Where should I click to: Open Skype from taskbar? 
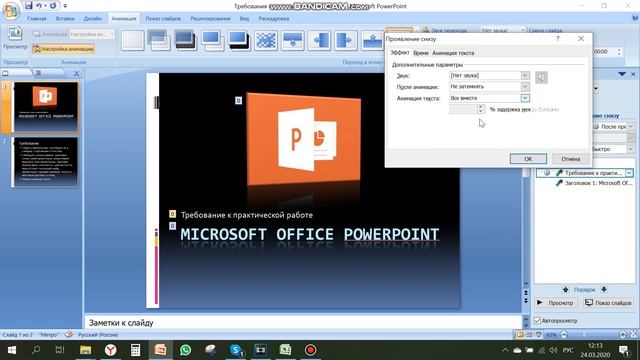click(236, 350)
